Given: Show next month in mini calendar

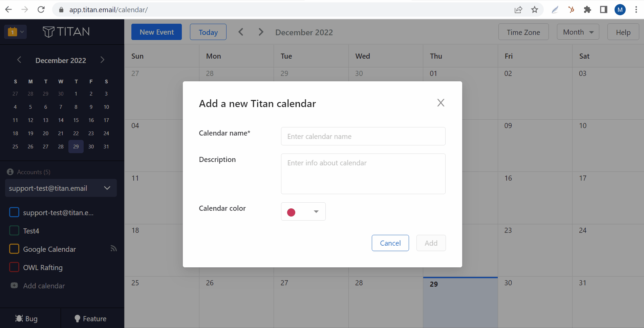Looking at the screenshot, I should click(102, 60).
